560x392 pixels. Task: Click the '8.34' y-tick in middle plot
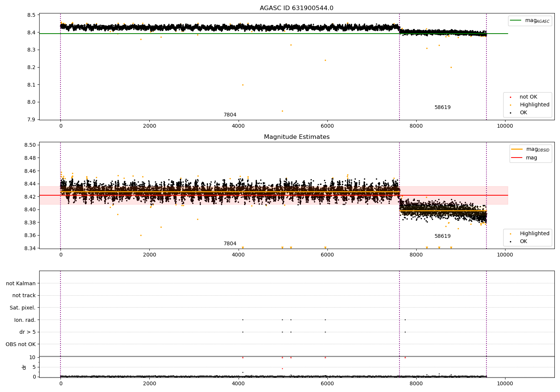click(x=30, y=248)
